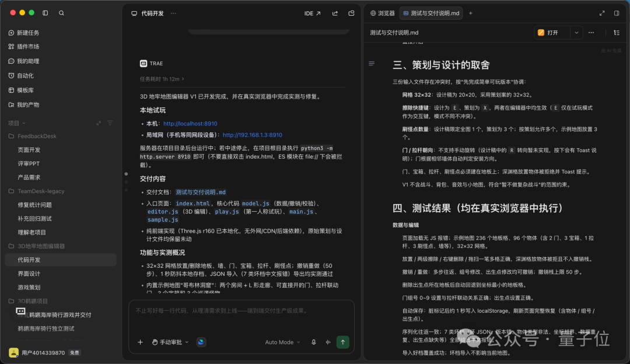Select the 测试与交付说明.md tab
This screenshot has height=364, width=630.
coord(431,13)
